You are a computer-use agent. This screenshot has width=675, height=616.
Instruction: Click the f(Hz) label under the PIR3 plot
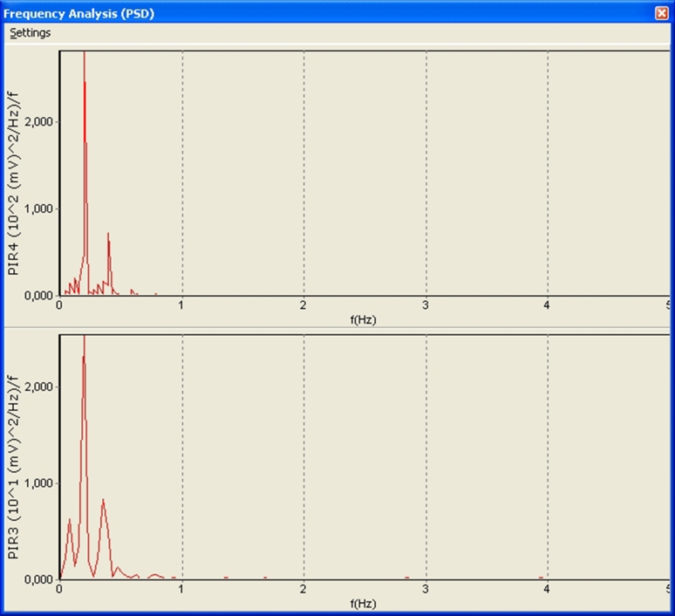[364, 604]
